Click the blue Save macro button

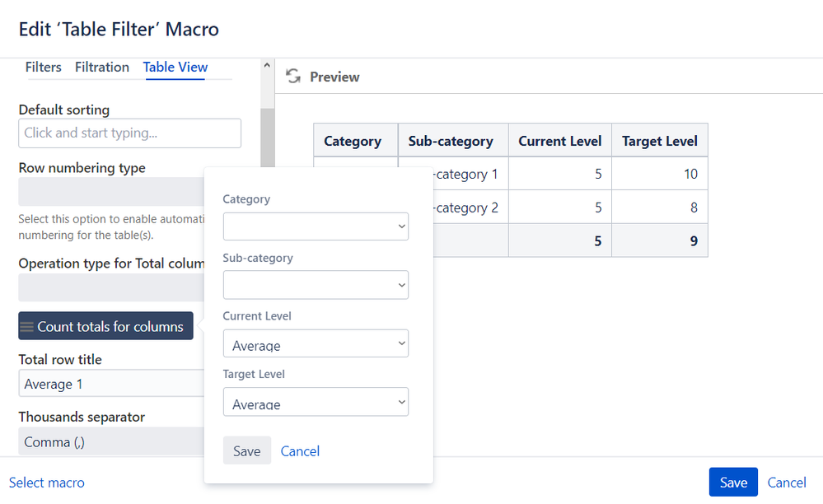733,482
